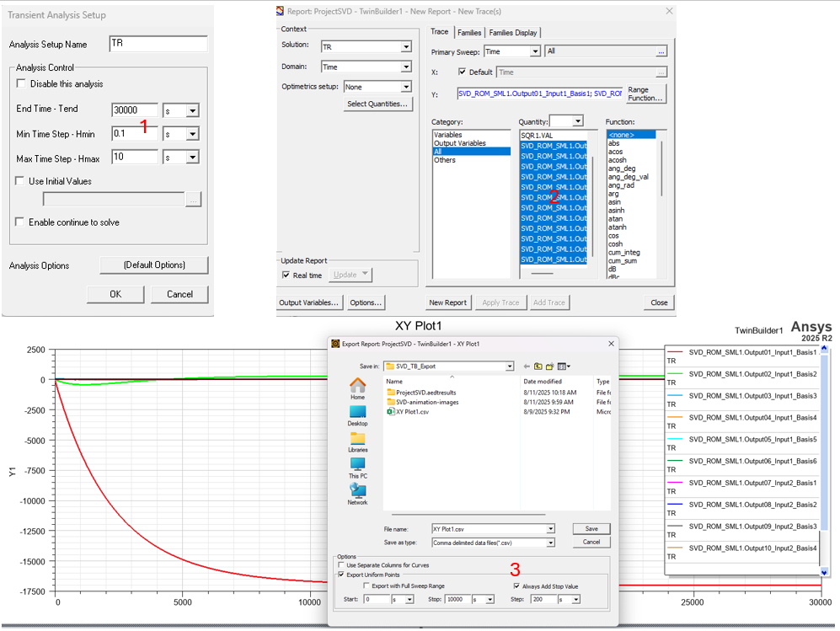Open the Step value unit dropdown
The image size is (840, 631).
(576, 599)
